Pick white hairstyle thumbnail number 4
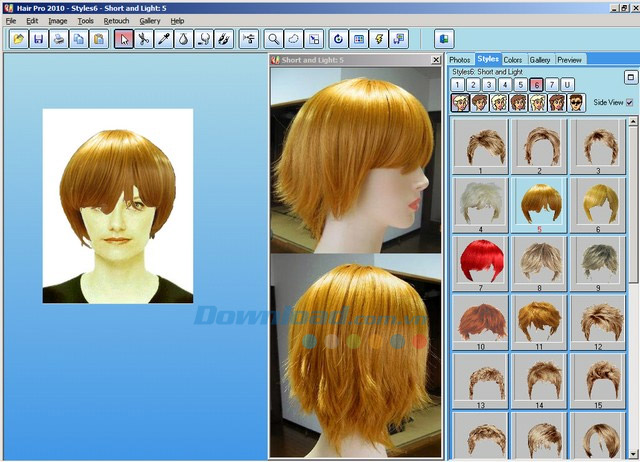640x462 pixels. [x=480, y=205]
